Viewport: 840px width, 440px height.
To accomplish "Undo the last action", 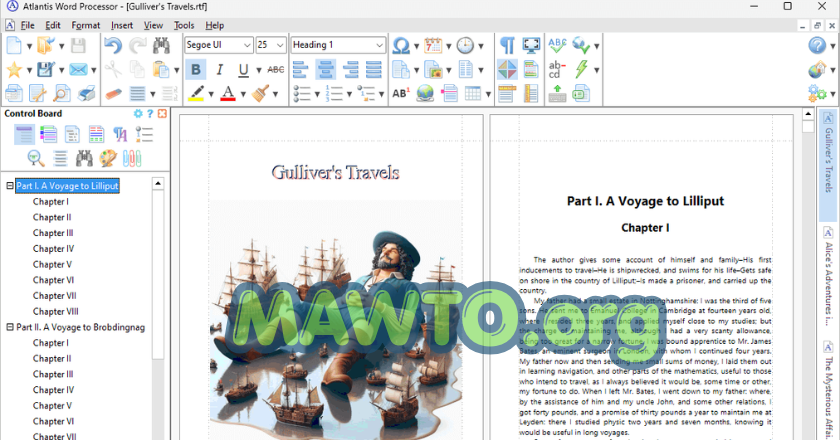I will point(112,46).
